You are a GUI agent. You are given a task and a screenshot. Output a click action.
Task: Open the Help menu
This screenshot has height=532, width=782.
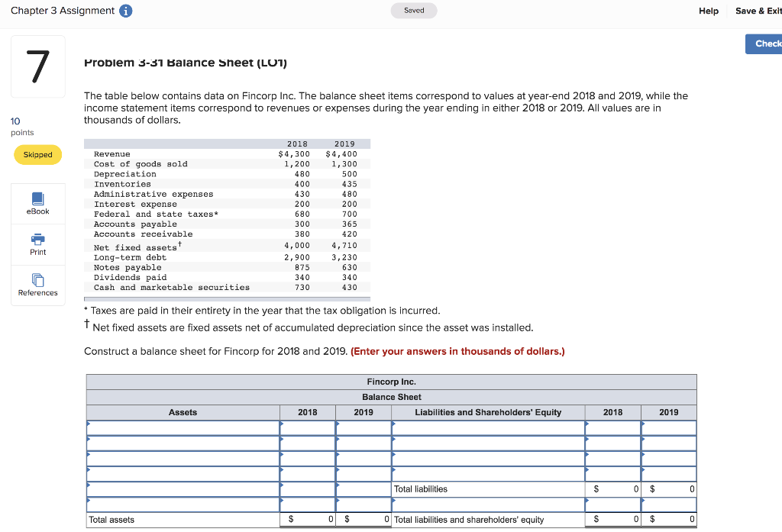(x=708, y=11)
